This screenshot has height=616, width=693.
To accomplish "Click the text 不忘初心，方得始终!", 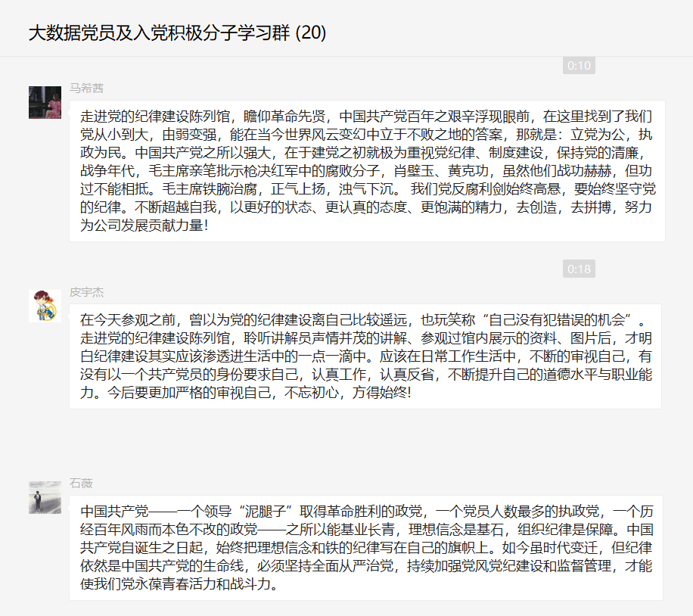I will 348,392.
